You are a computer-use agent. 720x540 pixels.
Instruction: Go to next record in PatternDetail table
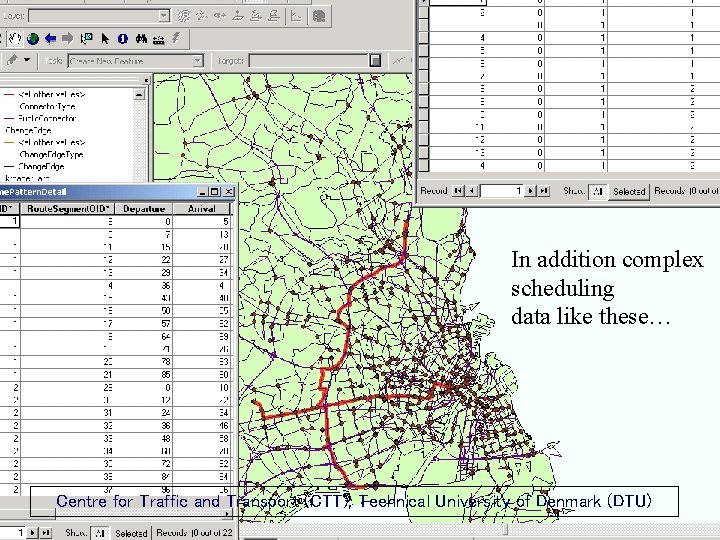point(33,533)
